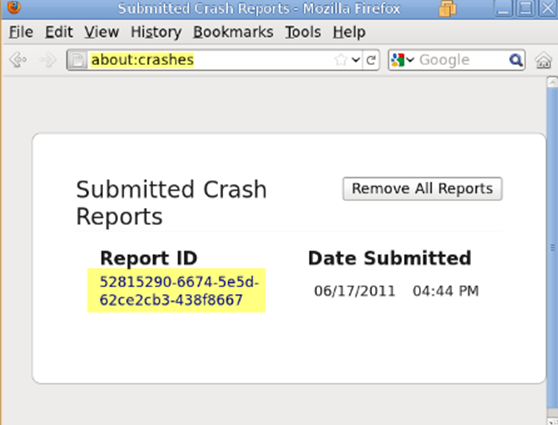Click the Remove All Reports button

[x=422, y=189]
